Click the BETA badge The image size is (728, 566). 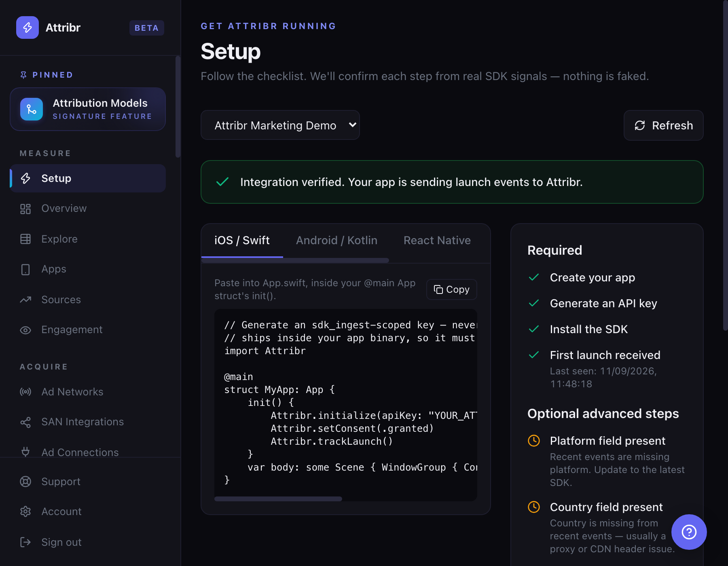pyautogui.click(x=146, y=28)
